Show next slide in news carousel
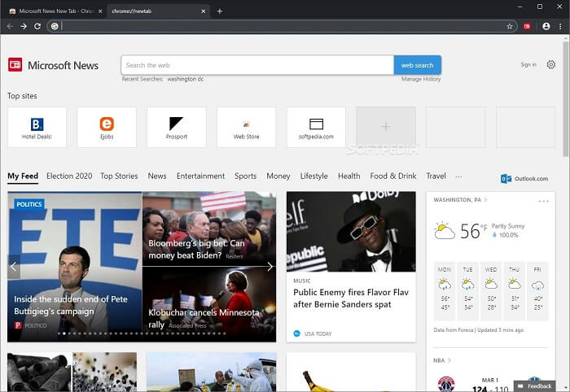Screen dimensions: 570x392 (x=270, y=267)
